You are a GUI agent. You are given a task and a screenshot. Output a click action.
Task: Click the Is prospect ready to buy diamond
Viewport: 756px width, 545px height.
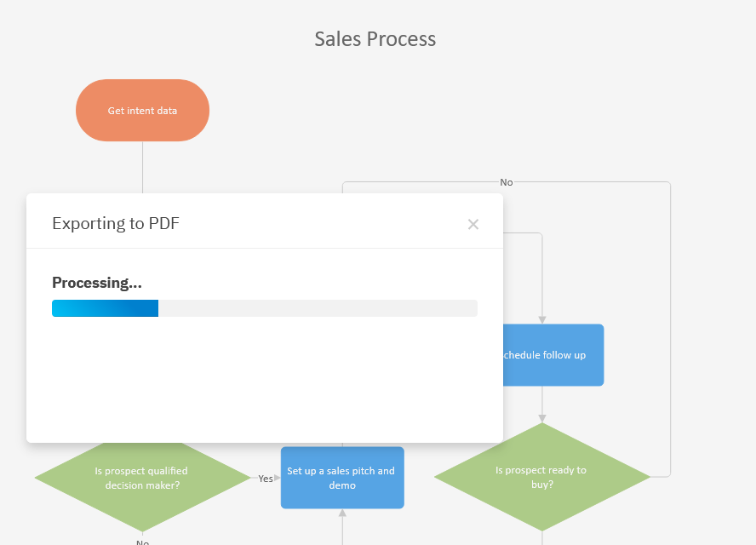point(541,477)
